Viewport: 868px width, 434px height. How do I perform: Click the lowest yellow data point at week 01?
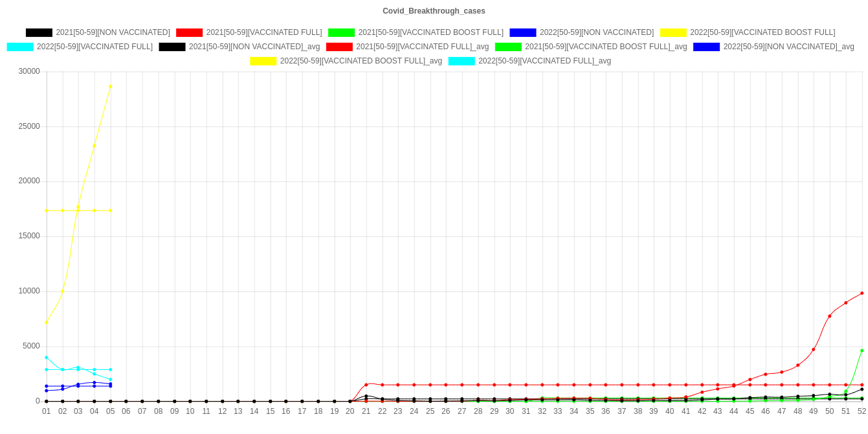(x=47, y=323)
